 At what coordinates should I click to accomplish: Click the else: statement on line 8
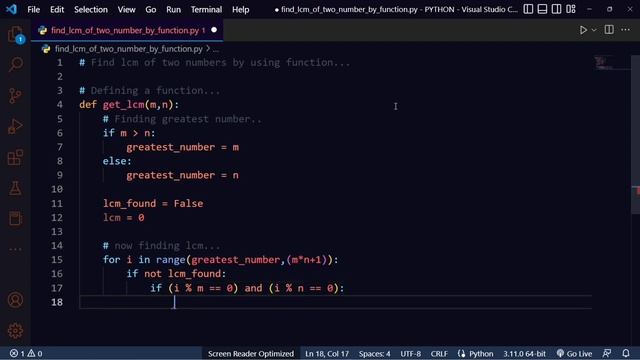tap(117, 161)
